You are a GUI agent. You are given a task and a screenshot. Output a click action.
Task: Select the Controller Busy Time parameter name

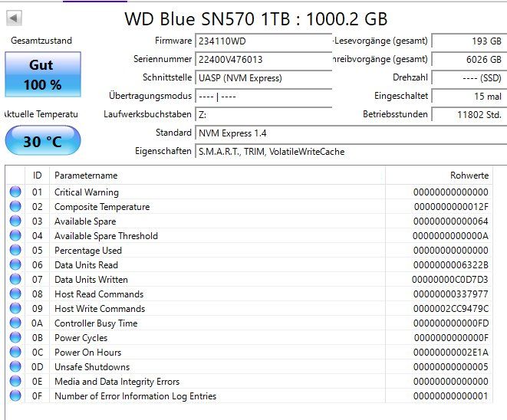[96, 323]
